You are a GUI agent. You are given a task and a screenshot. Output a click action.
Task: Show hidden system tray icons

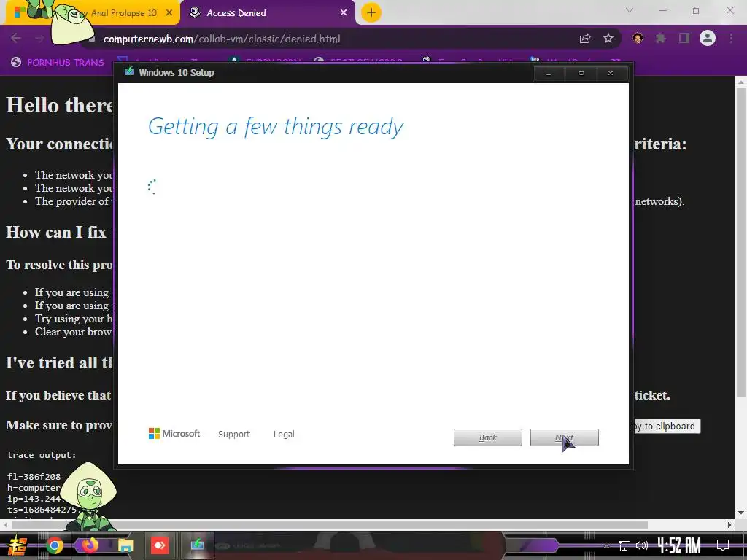coord(606,545)
